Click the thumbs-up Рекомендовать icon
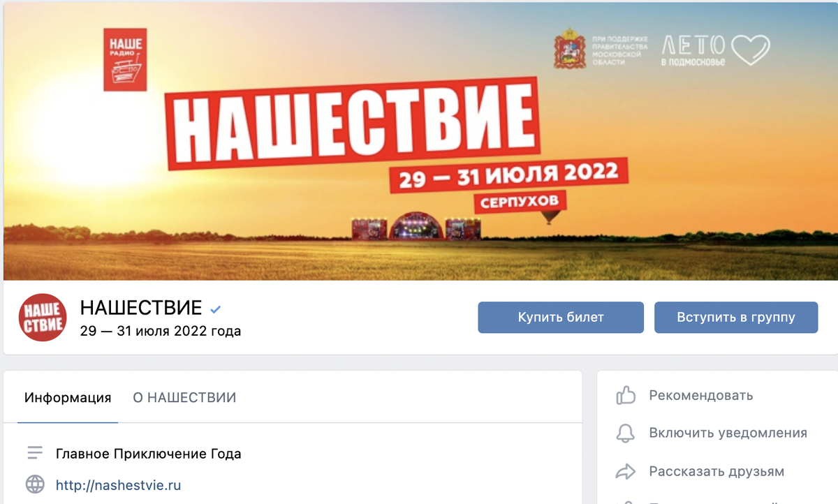This screenshot has height=504, width=838. click(625, 396)
